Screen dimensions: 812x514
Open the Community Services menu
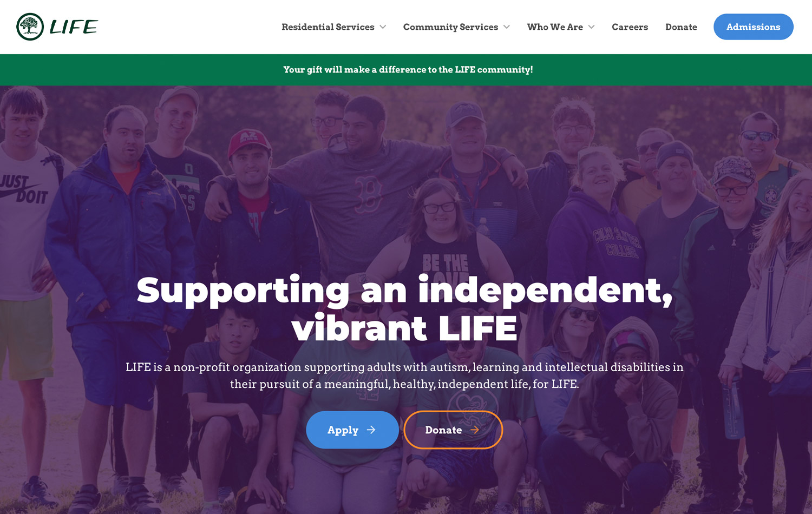(450, 27)
